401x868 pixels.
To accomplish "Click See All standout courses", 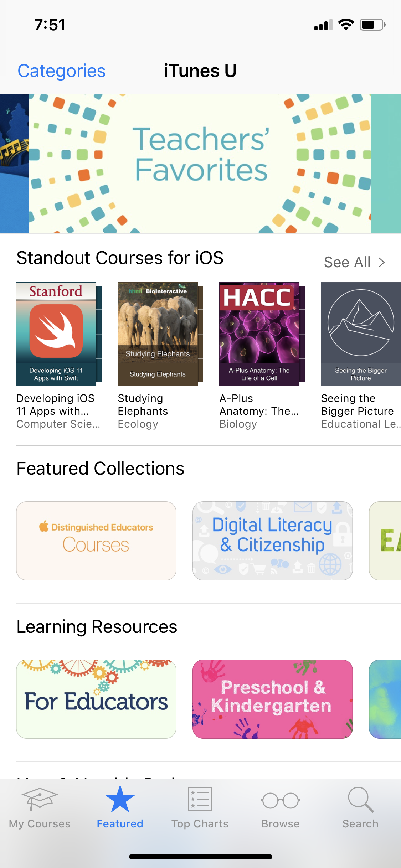I will [x=347, y=262].
